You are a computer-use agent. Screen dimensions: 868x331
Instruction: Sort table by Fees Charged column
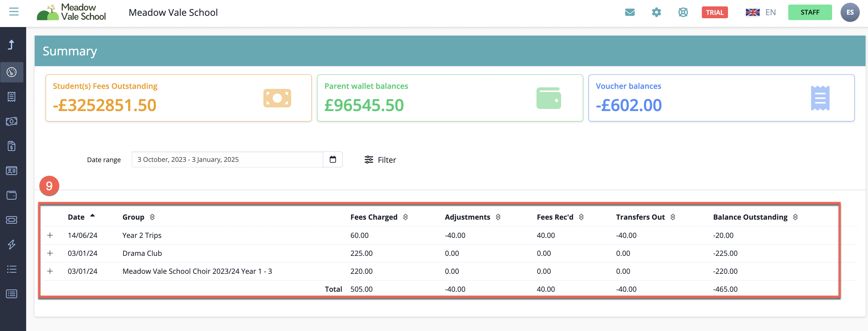405,217
